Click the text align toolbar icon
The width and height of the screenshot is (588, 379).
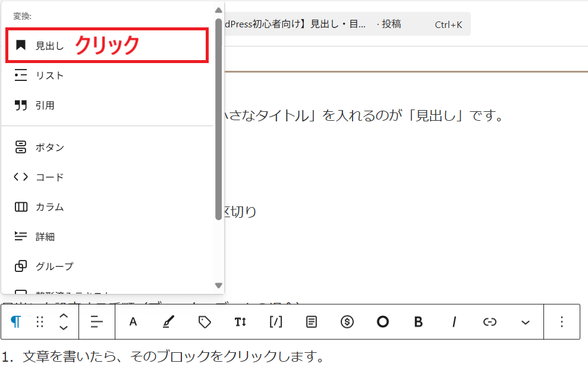97,322
